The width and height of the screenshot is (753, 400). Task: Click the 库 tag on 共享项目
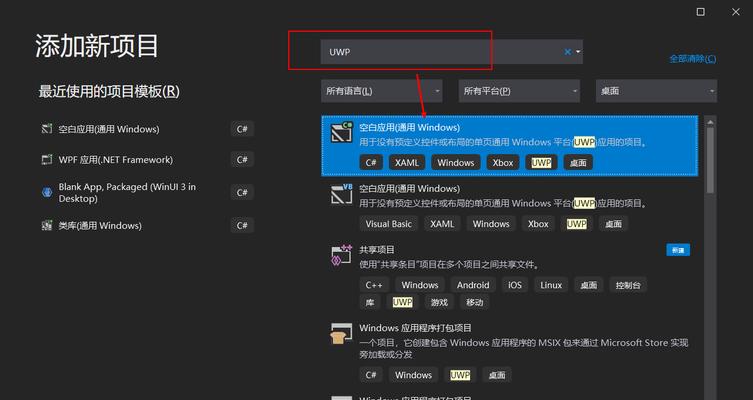[370, 302]
